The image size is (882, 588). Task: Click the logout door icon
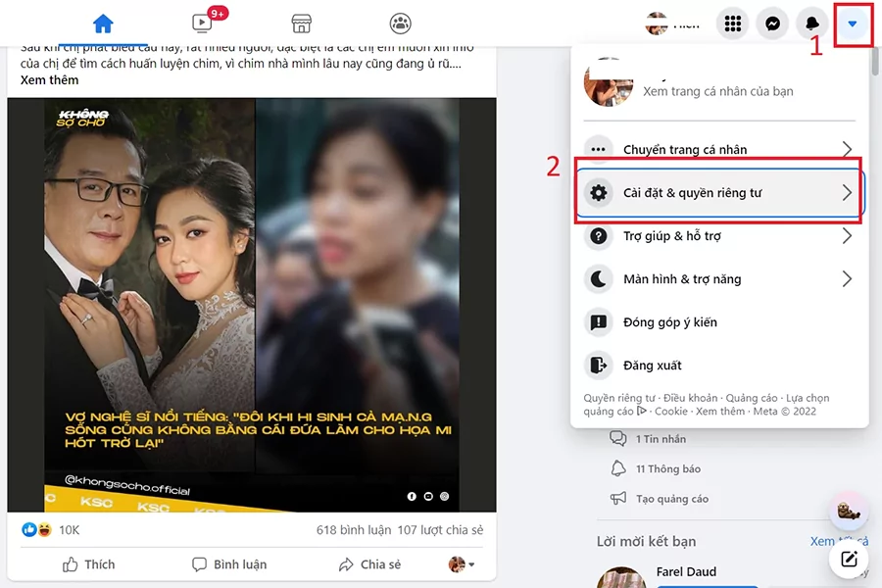pos(599,366)
